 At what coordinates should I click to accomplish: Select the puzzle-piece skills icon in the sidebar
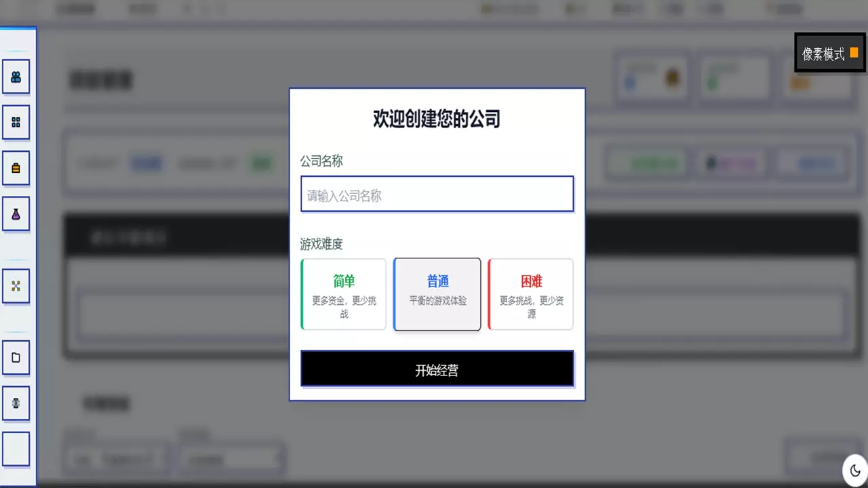pyautogui.click(x=16, y=285)
